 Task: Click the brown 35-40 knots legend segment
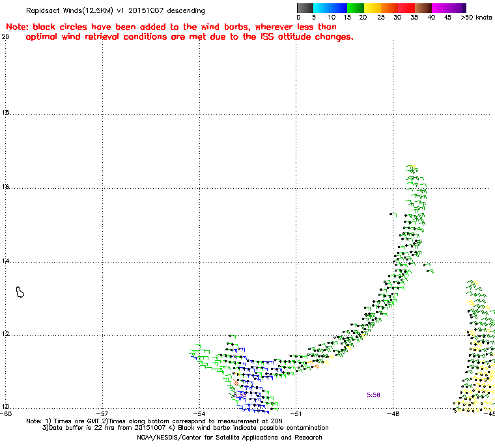[423, 8]
